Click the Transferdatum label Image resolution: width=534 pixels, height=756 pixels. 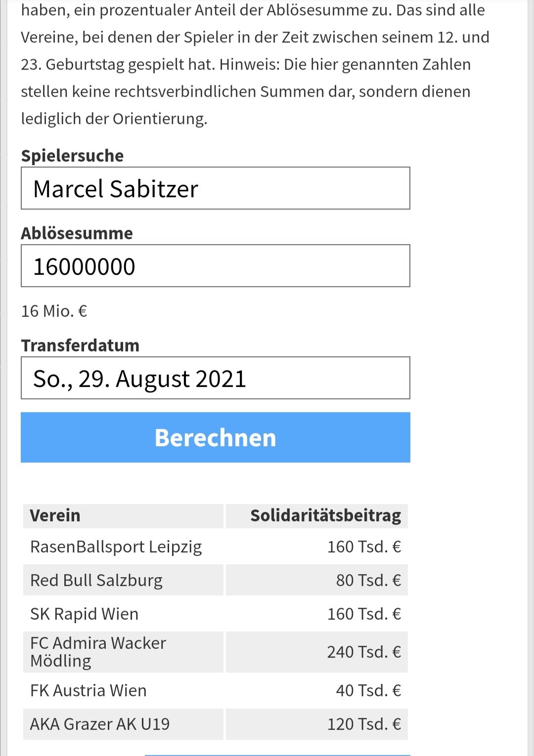point(80,345)
